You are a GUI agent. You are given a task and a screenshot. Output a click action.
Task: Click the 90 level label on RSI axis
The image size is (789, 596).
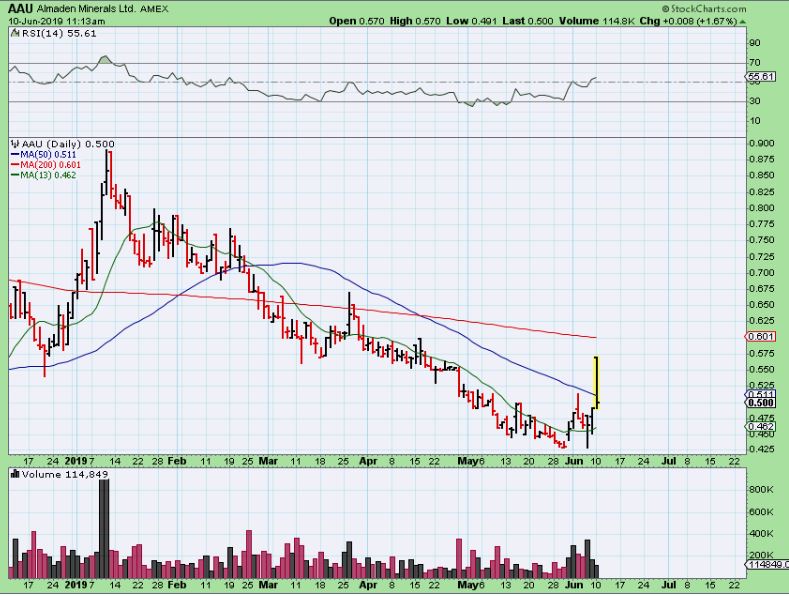[754, 43]
